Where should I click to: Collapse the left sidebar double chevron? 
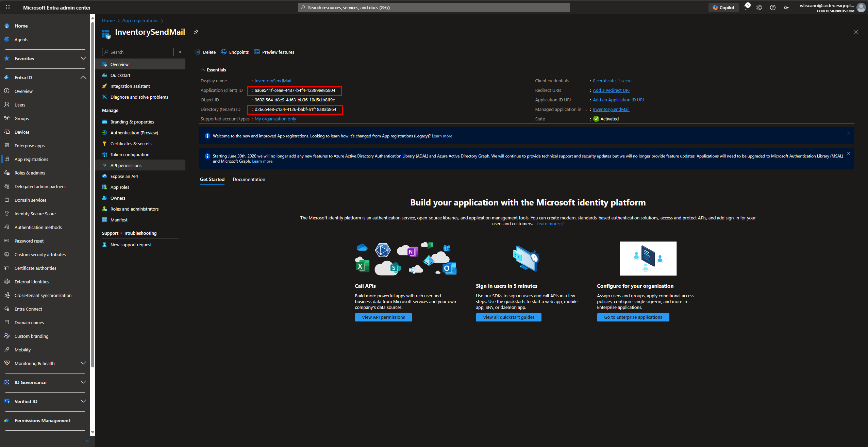[x=87, y=441]
